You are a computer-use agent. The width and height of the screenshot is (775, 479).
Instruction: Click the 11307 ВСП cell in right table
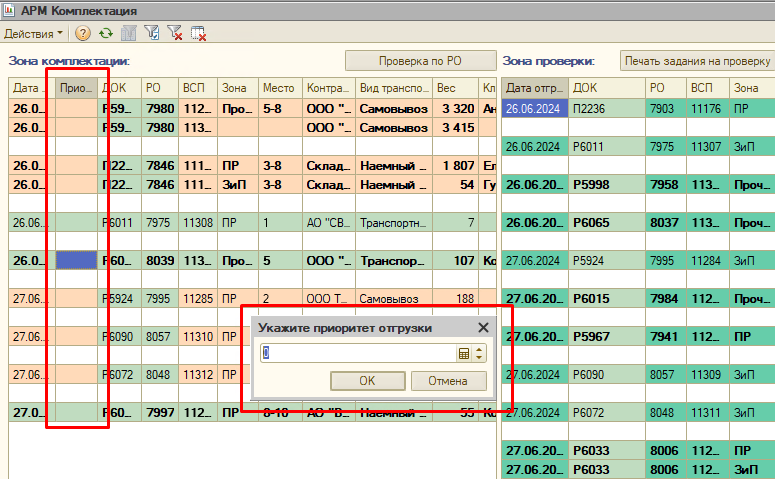coord(707,147)
